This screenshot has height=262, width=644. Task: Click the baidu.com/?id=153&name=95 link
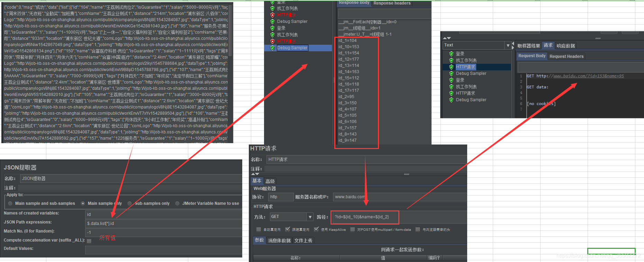tap(588, 76)
